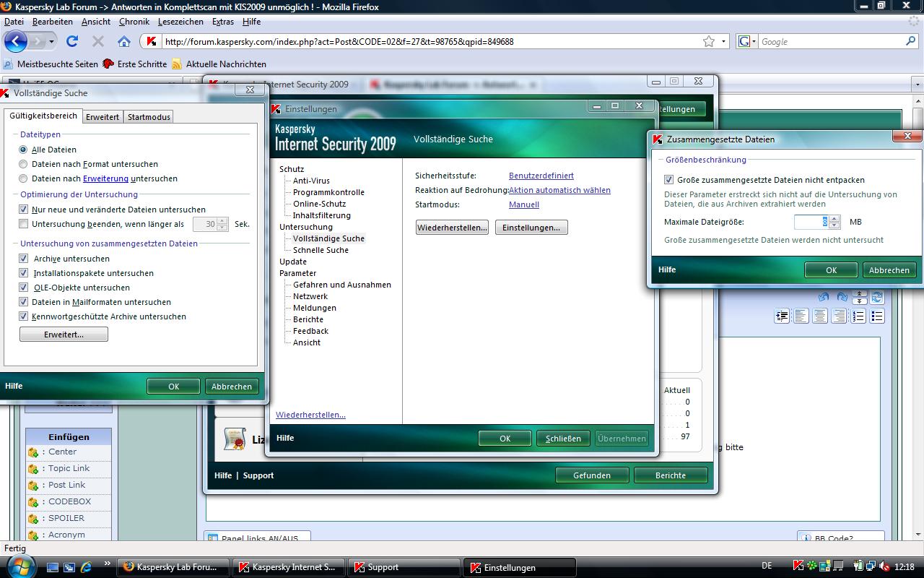Launch Internet Explorer from quick launch
924x578 pixels.
86,567
